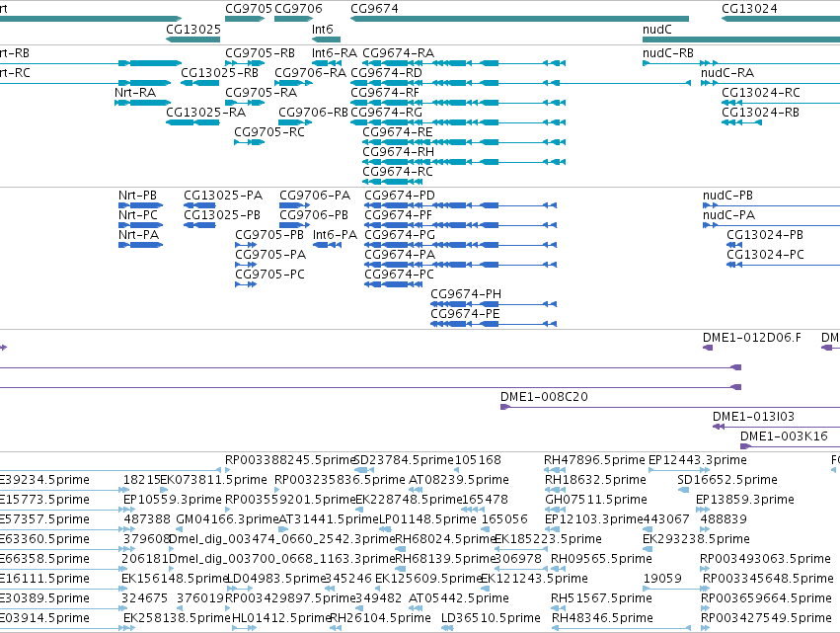Select the CG9706 gene label
840x633 pixels.
tap(298, 9)
